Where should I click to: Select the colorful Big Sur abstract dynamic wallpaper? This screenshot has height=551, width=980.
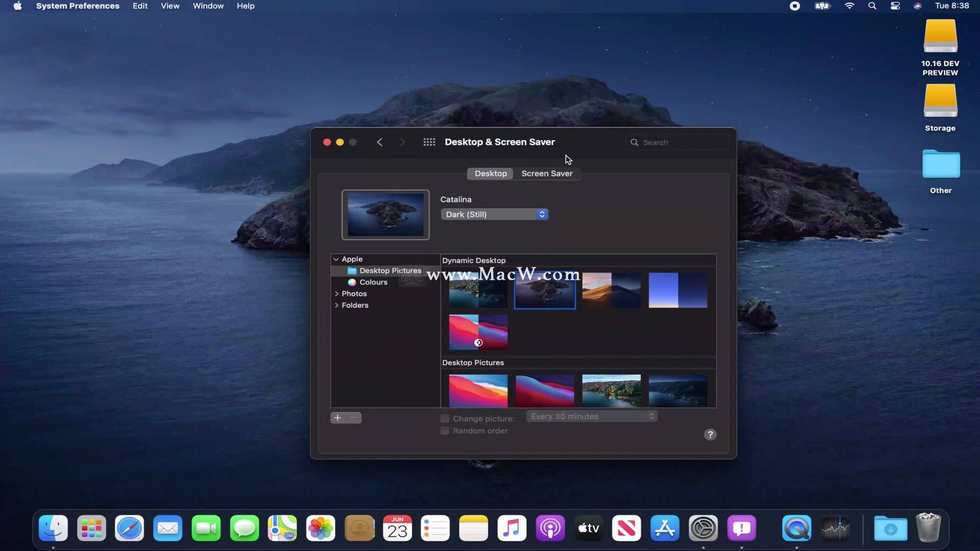click(478, 332)
